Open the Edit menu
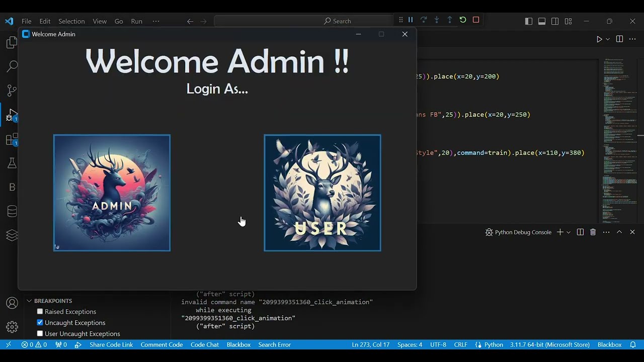This screenshot has width=644, height=362. click(x=45, y=21)
